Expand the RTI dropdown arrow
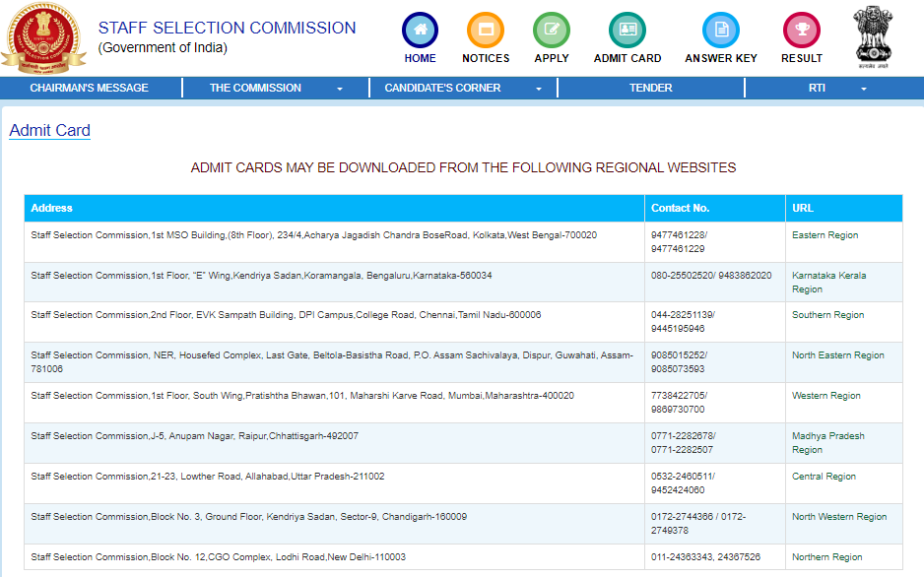The height and width of the screenshot is (577, 924). tap(864, 89)
